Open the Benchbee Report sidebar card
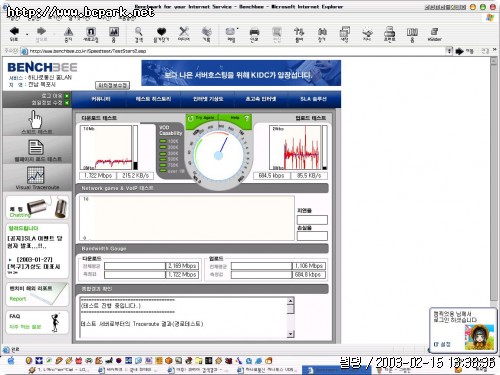 pyautogui.click(x=37, y=294)
